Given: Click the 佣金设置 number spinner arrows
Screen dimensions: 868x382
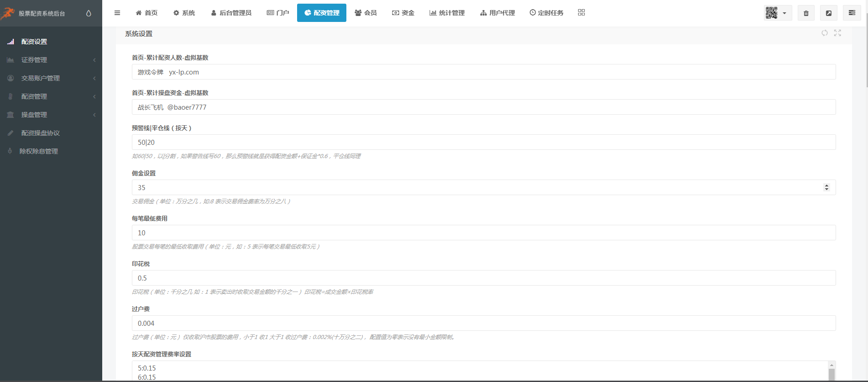Looking at the screenshot, I should (x=826, y=187).
